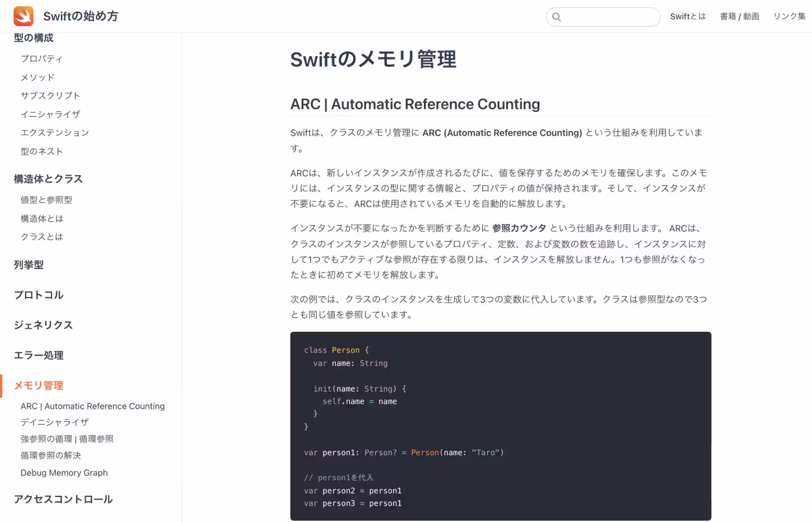The height and width of the screenshot is (522, 812).
Task: Click the search magnifier icon
Action: point(557,17)
